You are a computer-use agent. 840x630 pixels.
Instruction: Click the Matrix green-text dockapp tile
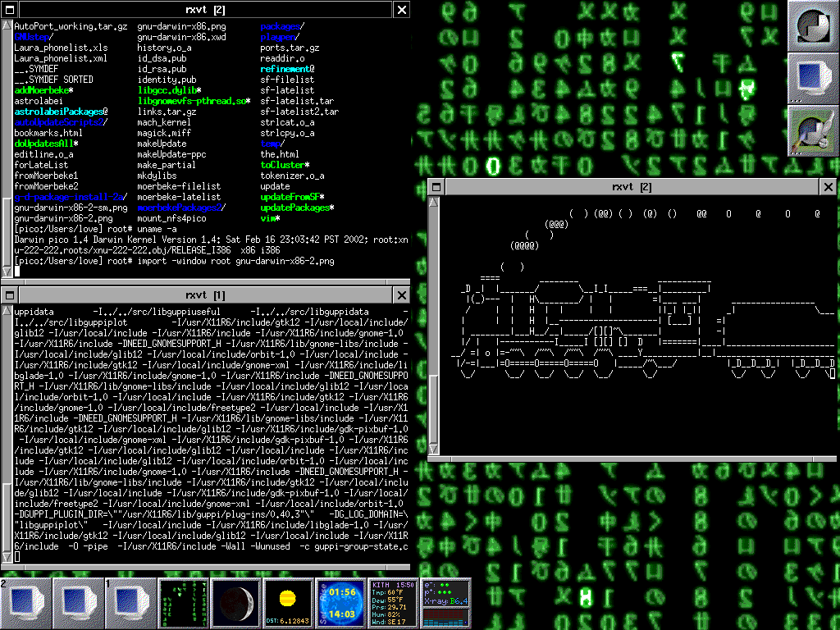(x=184, y=604)
